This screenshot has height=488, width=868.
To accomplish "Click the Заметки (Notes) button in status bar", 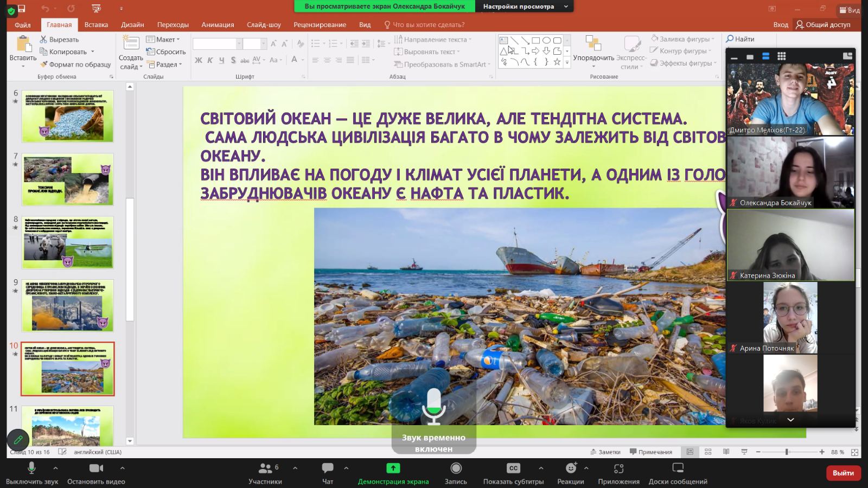I will pos(605,452).
